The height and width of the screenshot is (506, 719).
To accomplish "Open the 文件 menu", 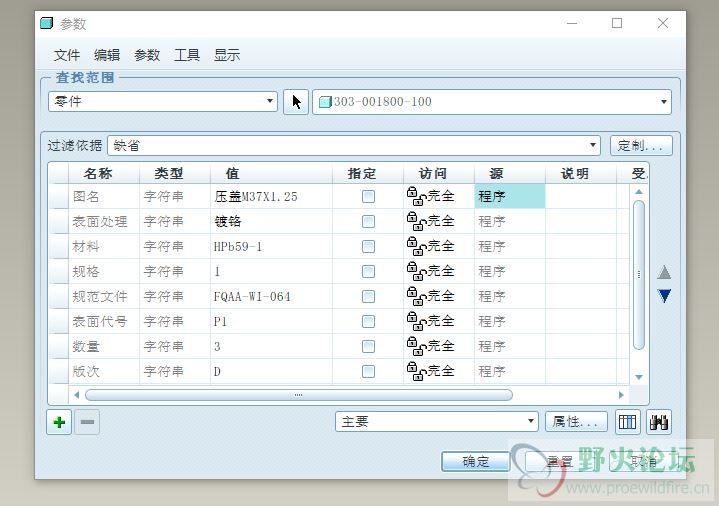I will click(67, 55).
